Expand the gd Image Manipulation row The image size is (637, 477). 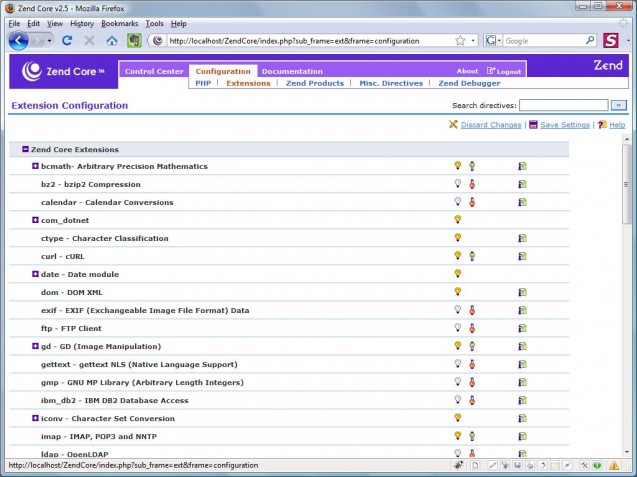coord(35,346)
